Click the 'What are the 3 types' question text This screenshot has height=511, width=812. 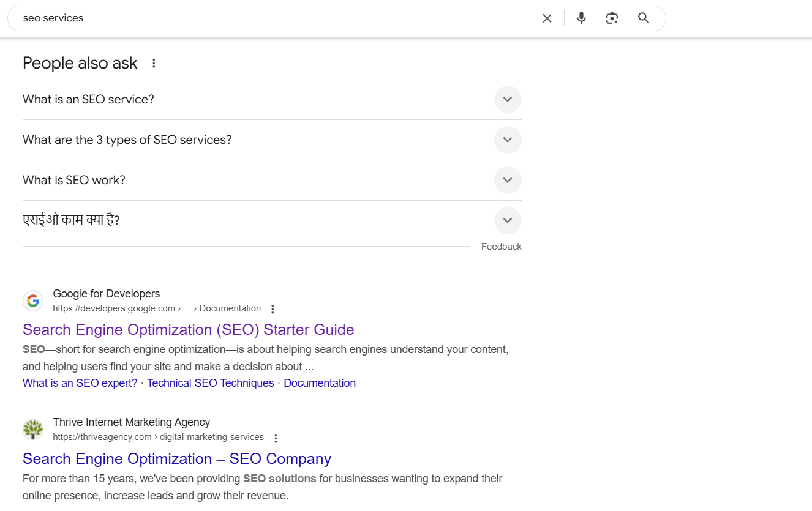coord(127,140)
